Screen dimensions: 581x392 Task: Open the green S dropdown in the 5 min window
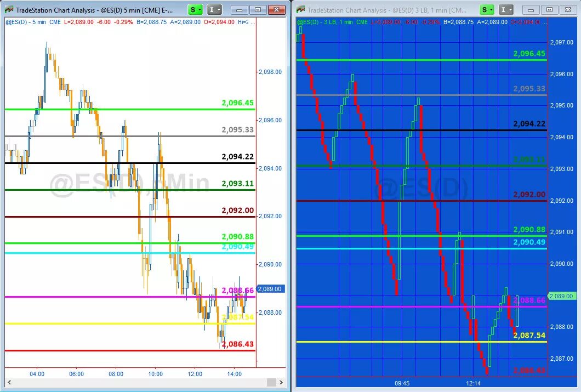(x=195, y=10)
